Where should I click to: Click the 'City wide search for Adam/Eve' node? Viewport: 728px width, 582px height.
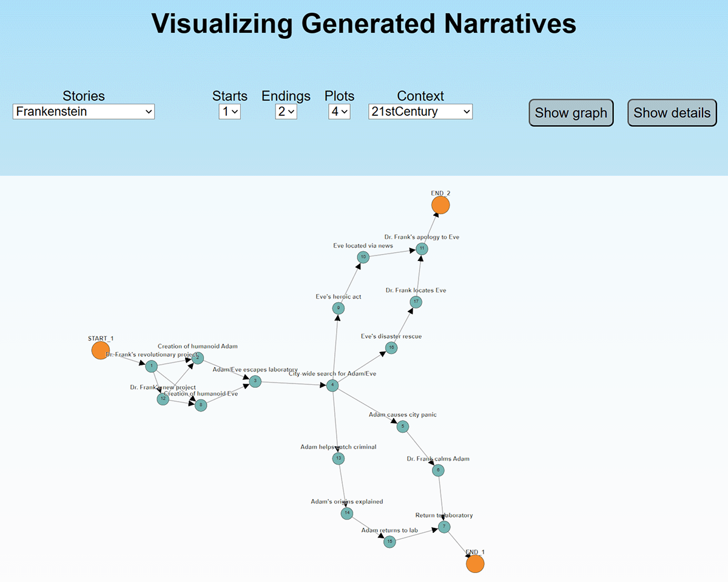[x=332, y=385]
